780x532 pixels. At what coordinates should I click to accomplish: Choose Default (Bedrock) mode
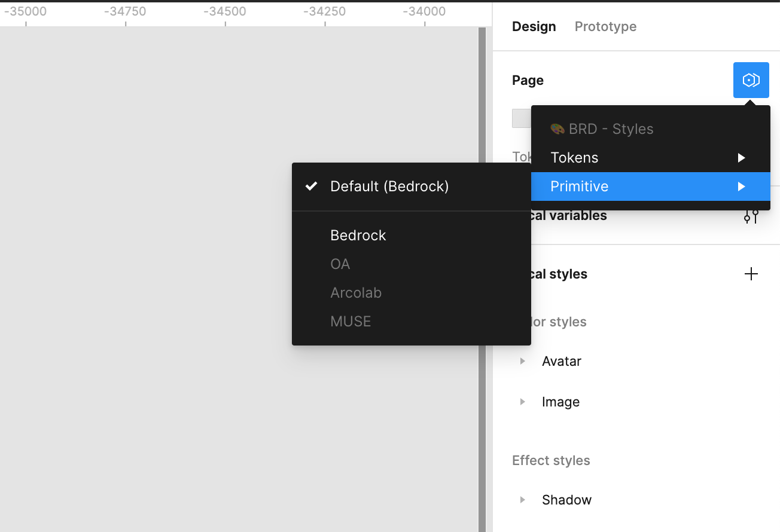(x=411, y=186)
